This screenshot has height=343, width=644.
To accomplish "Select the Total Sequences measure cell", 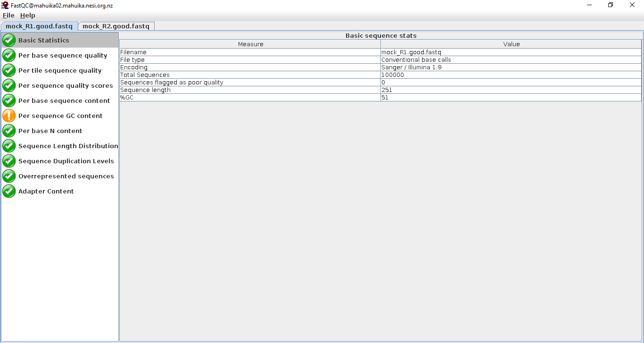I will point(250,75).
